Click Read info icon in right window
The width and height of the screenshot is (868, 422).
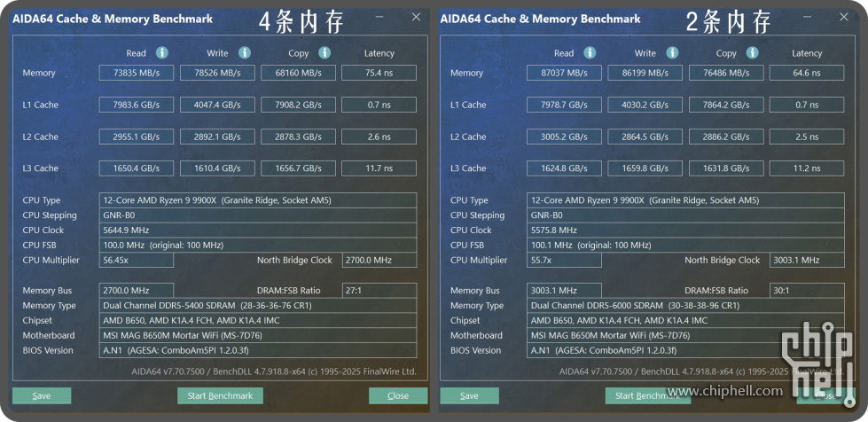(590, 52)
